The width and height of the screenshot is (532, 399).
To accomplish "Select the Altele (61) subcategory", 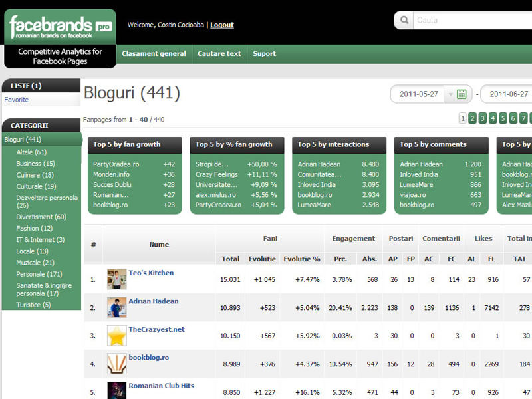I will (x=31, y=152).
